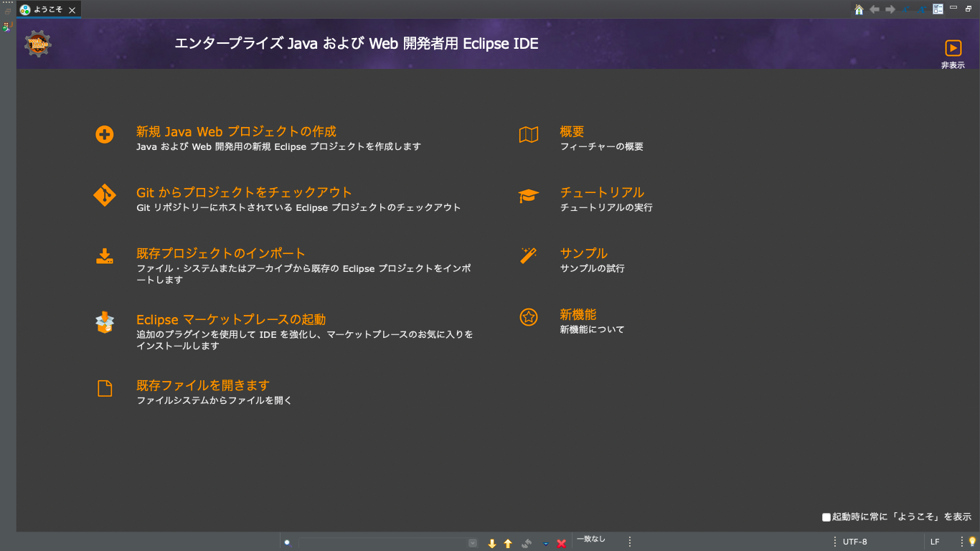Click the grayed sync icon in find bar
This screenshot has height=551, width=980.
[x=527, y=543]
